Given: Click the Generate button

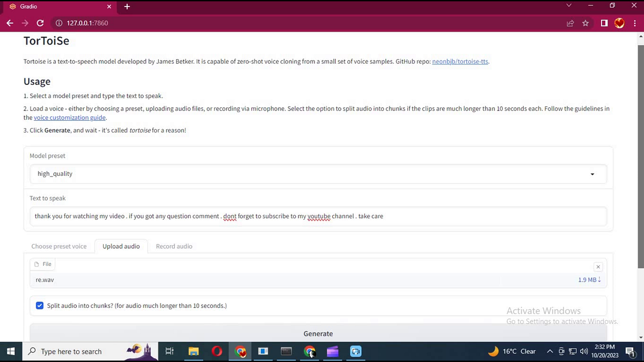Looking at the screenshot, I should (318, 333).
